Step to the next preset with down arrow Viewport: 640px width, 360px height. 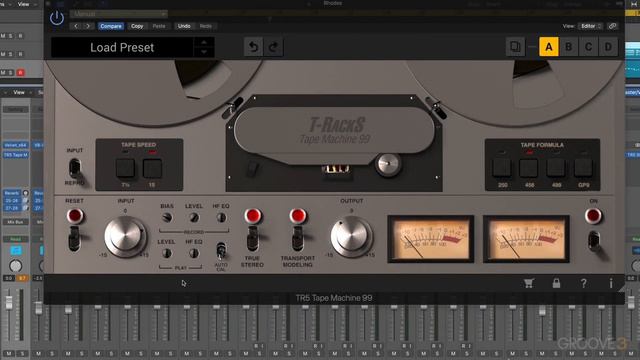click(x=204, y=52)
